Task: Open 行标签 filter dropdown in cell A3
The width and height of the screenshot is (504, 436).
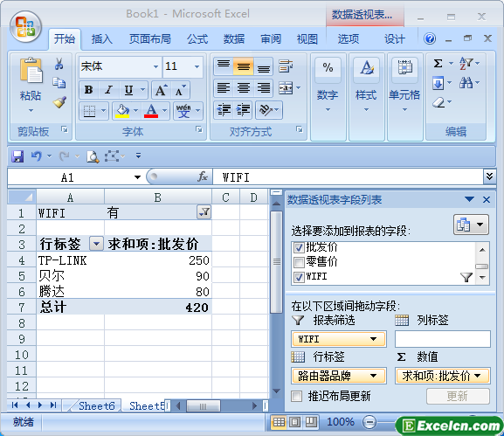Action: click(96, 244)
